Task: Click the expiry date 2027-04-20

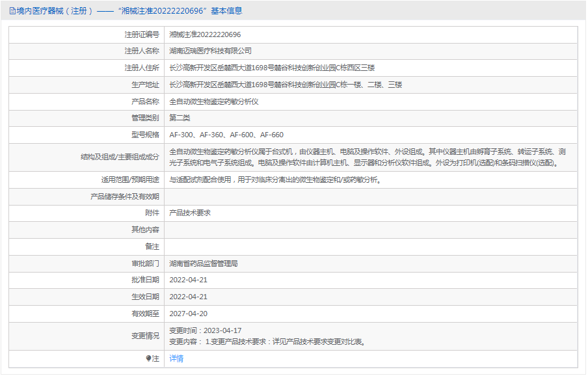Action: (x=188, y=313)
